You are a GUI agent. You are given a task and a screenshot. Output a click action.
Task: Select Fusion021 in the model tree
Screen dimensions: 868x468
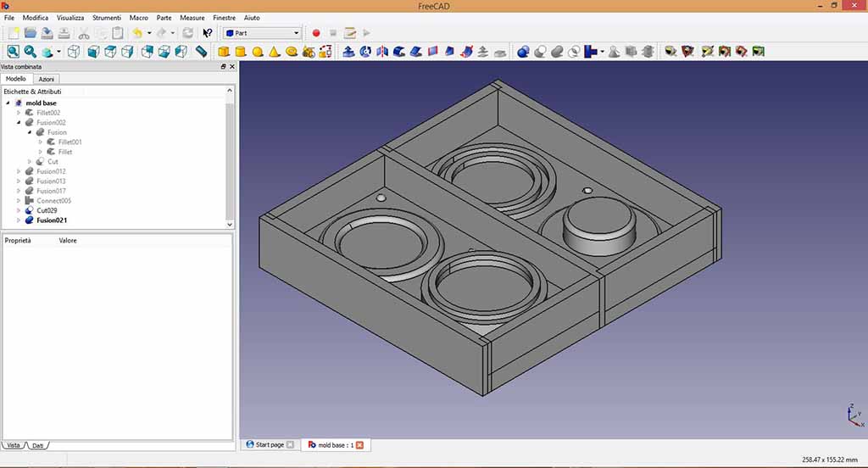point(52,220)
